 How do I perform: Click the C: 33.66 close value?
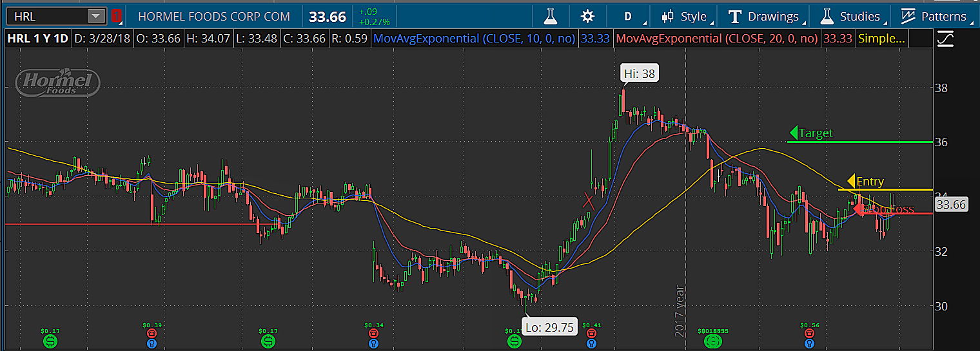[305, 39]
